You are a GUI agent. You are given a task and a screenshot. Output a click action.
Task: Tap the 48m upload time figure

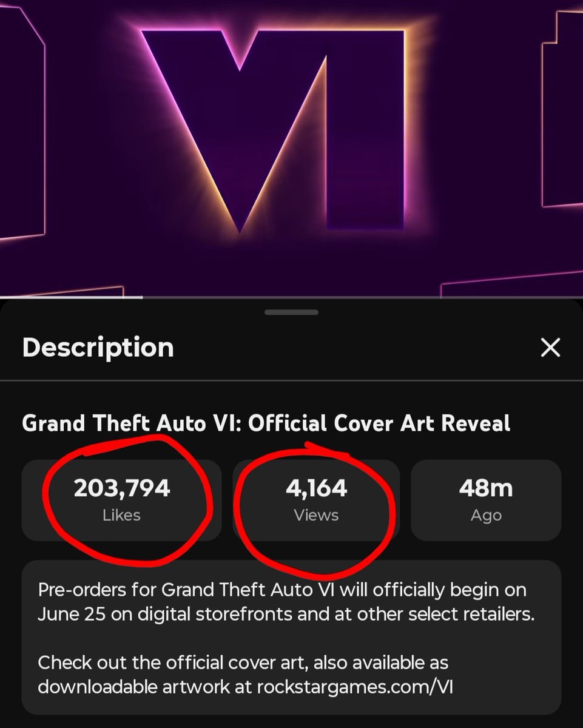tap(486, 488)
